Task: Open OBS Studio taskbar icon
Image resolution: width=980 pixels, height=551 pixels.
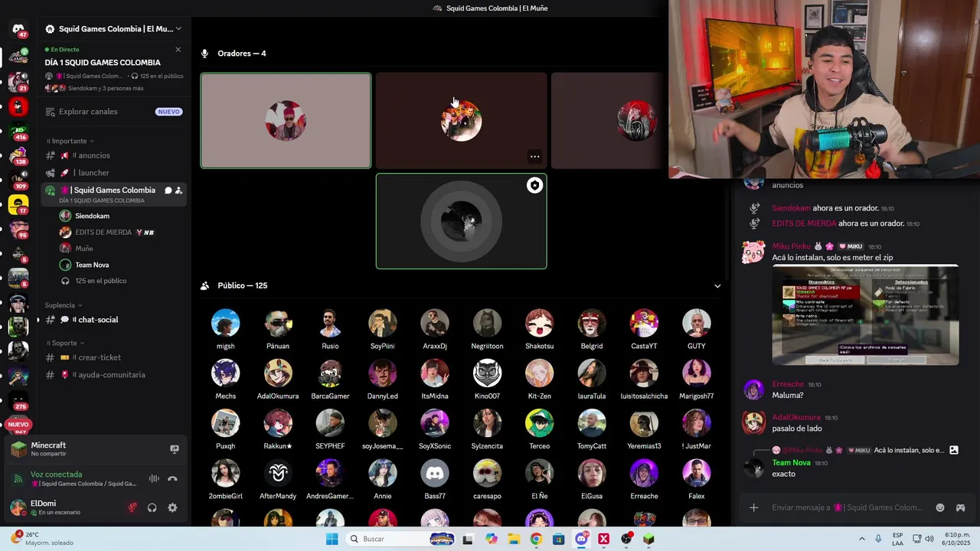Action: (x=626, y=539)
